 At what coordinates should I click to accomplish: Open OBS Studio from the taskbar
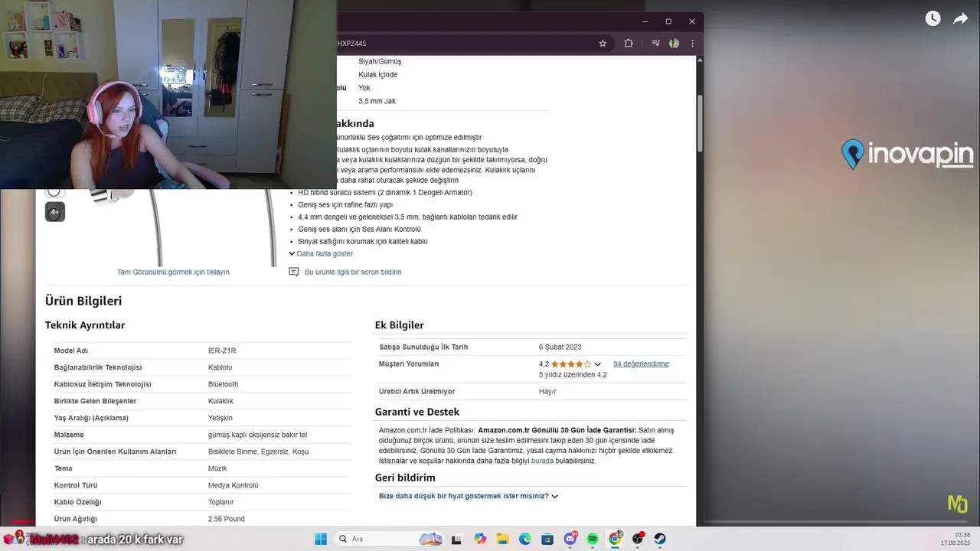tap(638, 539)
